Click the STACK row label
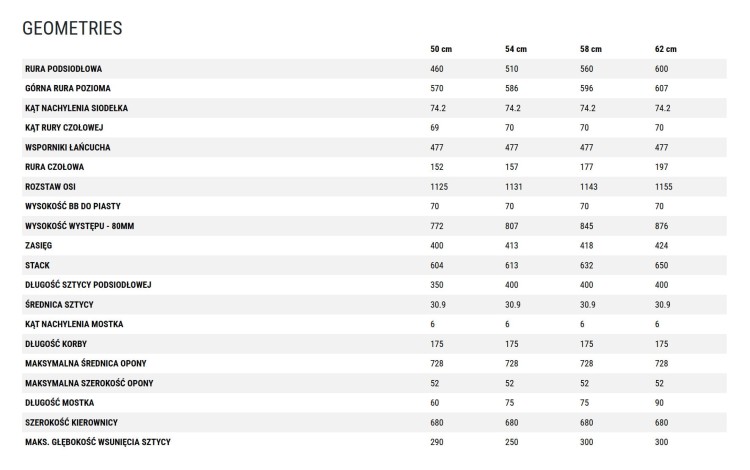 coord(37,265)
